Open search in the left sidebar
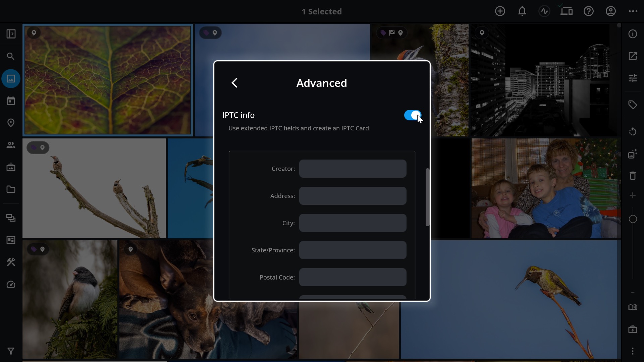The height and width of the screenshot is (362, 644). coord(11,56)
